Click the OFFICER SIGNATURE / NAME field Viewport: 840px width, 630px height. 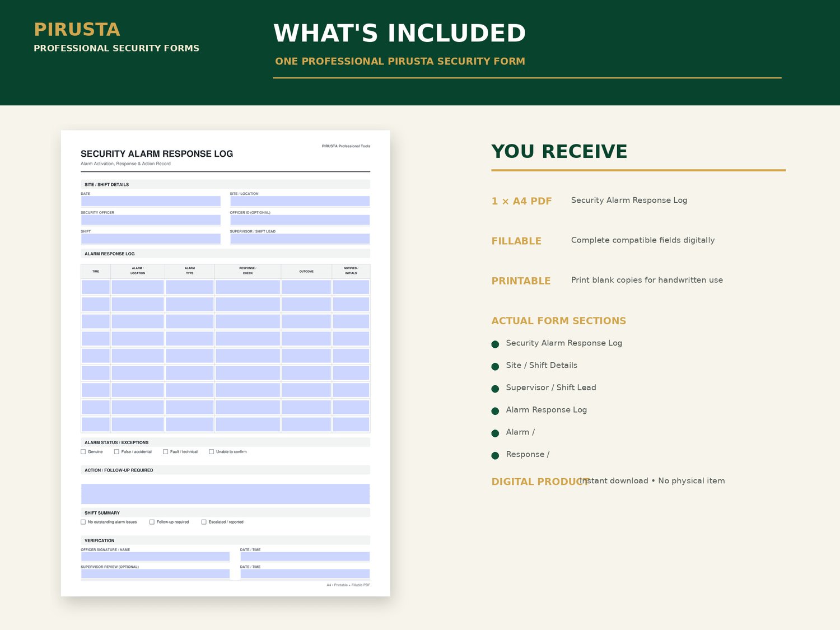pyautogui.click(x=155, y=557)
